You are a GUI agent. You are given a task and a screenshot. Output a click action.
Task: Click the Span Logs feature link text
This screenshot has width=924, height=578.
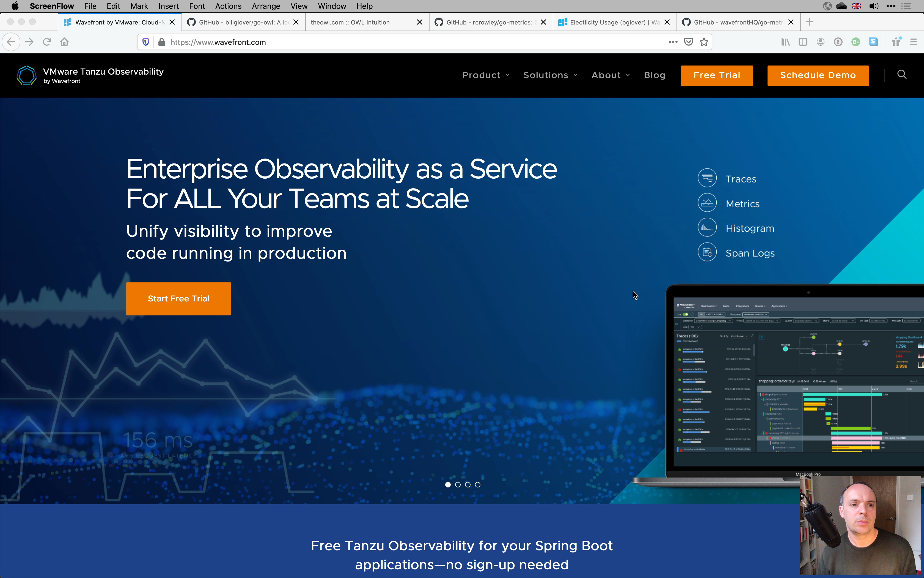750,253
